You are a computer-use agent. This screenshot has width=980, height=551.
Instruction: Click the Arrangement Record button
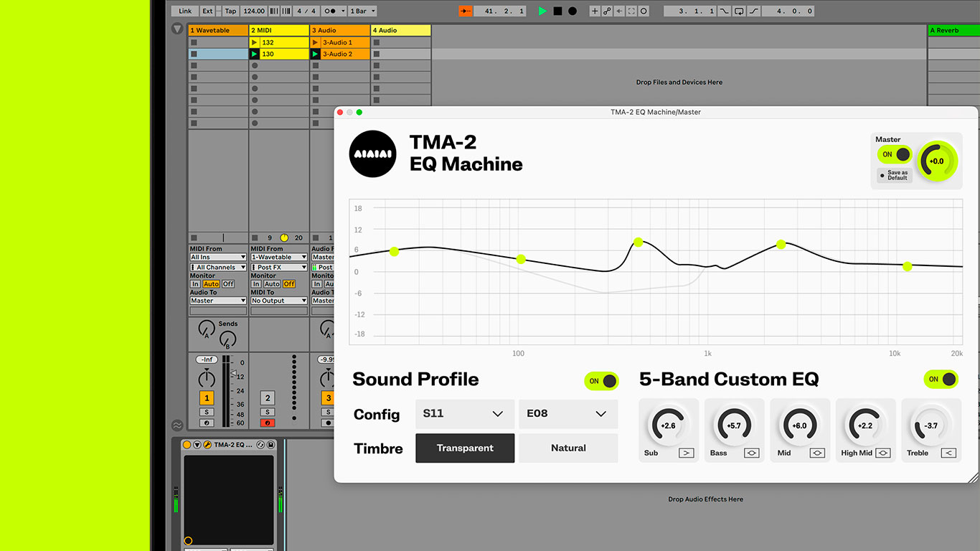[x=573, y=11]
